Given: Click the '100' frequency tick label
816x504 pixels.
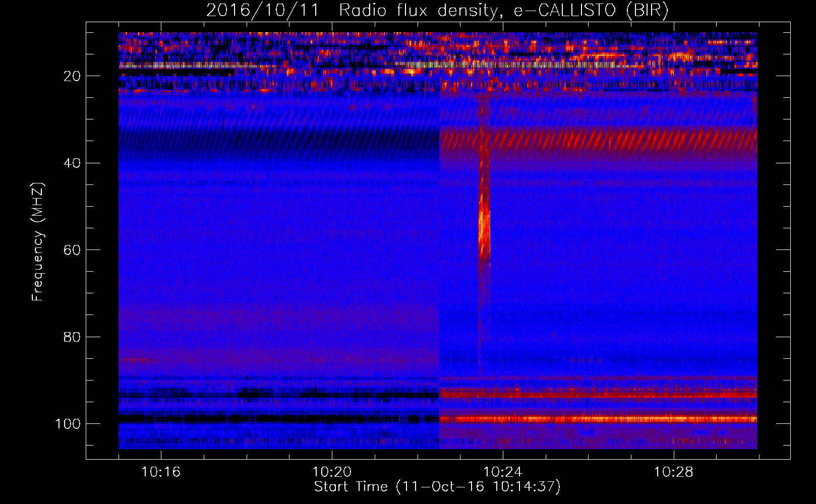Looking at the screenshot, I should pyautogui.click(x=68, y=424).
